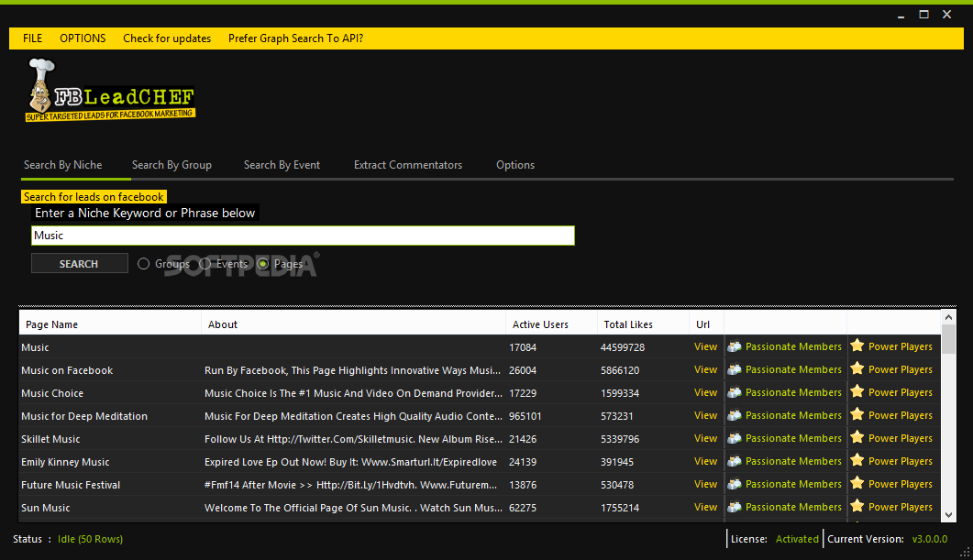The width and height of the screenshot is (973, 560).
Task: Click Passionate Members icon for Skillet Music
Action: click(734, 438)
